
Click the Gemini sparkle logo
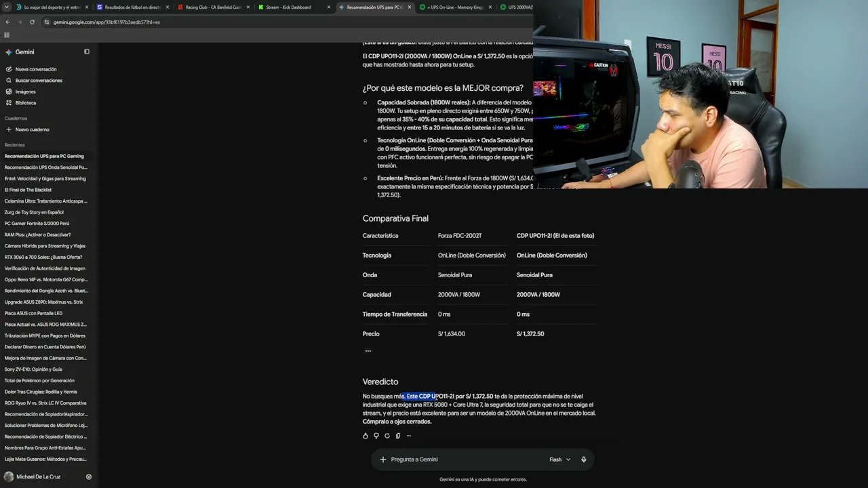[9, 52]
